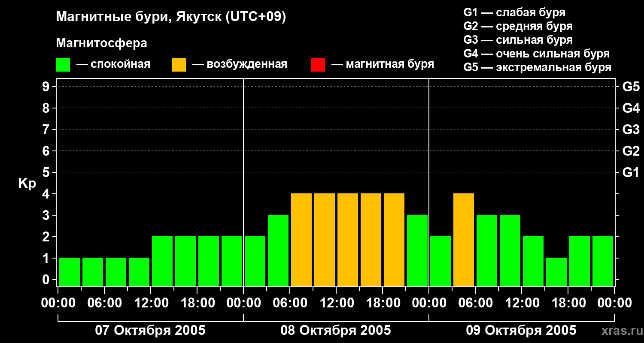Image resolution: width=644 pixels, height=343 pixels.
Task: Click the orange 12:00–15:00 bar on 08 Октября
Action: (348, 240)
